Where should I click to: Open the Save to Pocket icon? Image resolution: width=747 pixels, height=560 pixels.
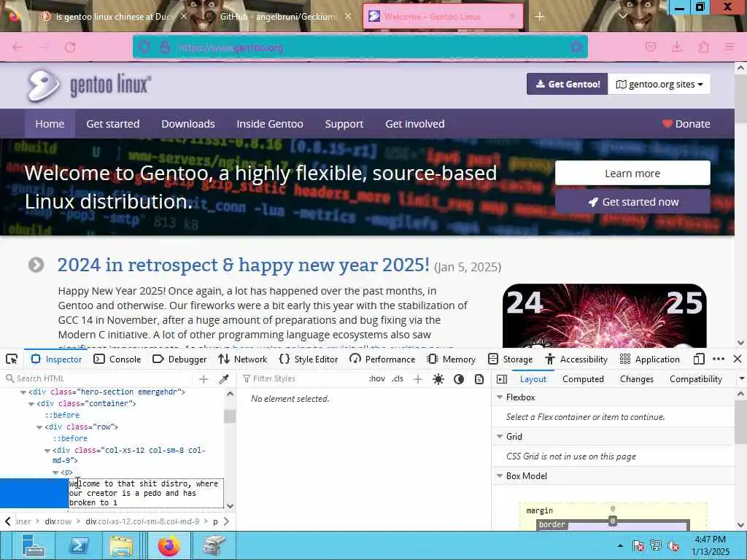650,47
